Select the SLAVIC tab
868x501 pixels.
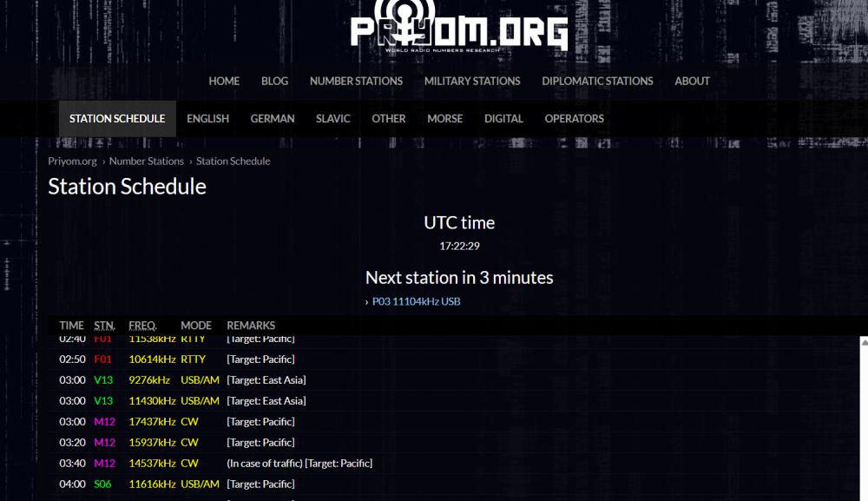(333, 119)
